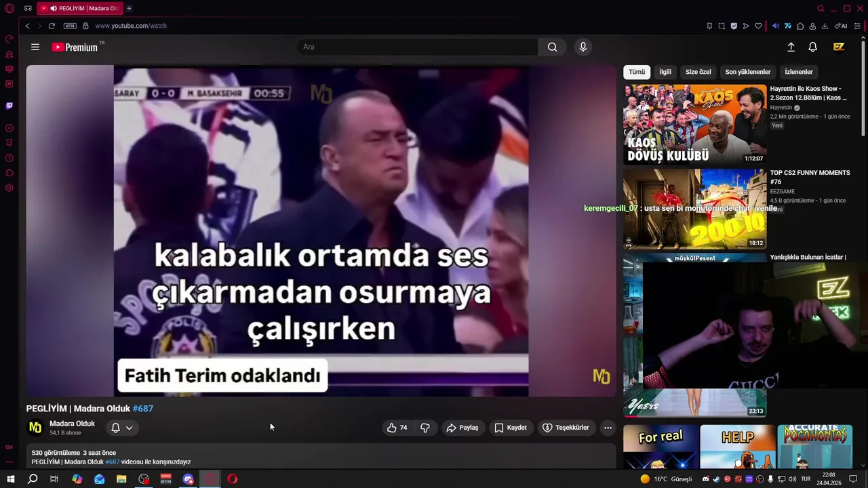Open the Opera tab search magnifier
The width and height of the screenshot is (868, 488).
tap(821, 8)
